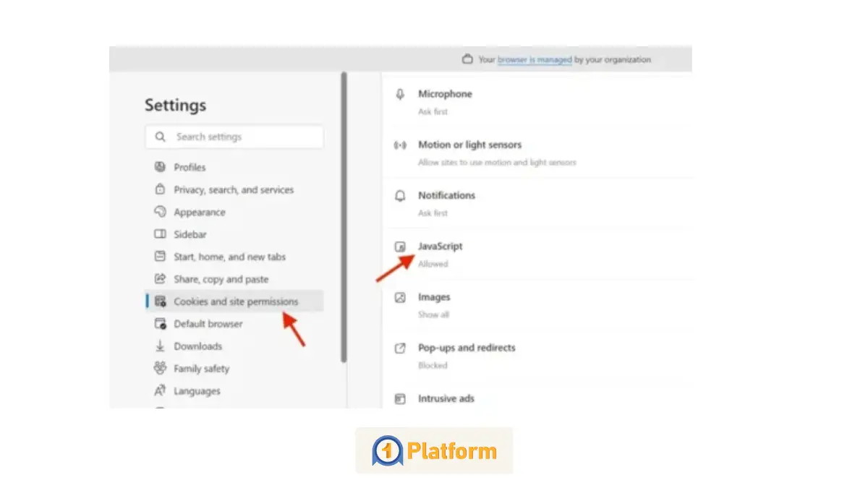Open the Sidebar settings page
This screenshot has width=868, height=488.
190,235
